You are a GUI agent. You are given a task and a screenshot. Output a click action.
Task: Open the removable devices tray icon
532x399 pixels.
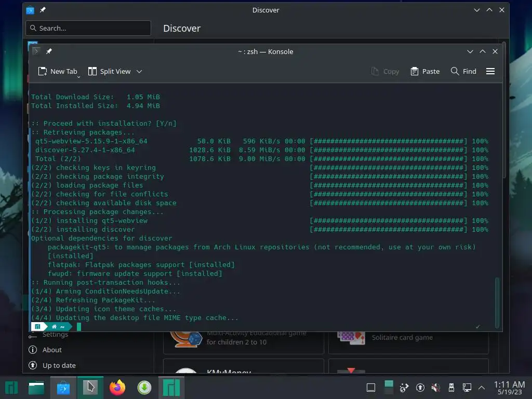[x=451, y=388]
